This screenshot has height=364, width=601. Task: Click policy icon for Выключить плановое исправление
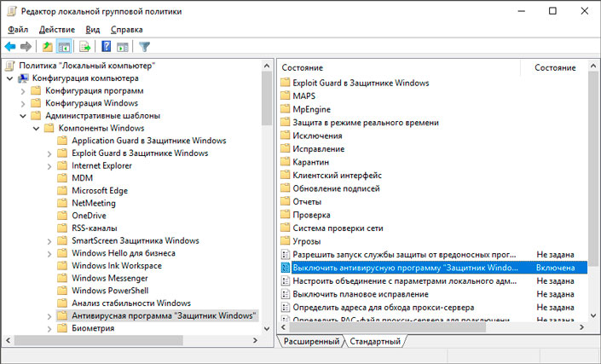click(x=286, y=294)
